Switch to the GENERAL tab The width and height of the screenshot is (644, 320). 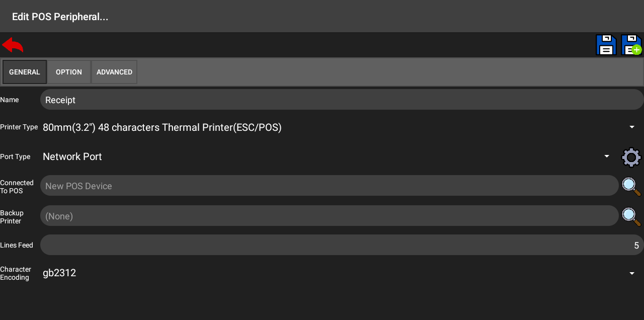point(25,72)
